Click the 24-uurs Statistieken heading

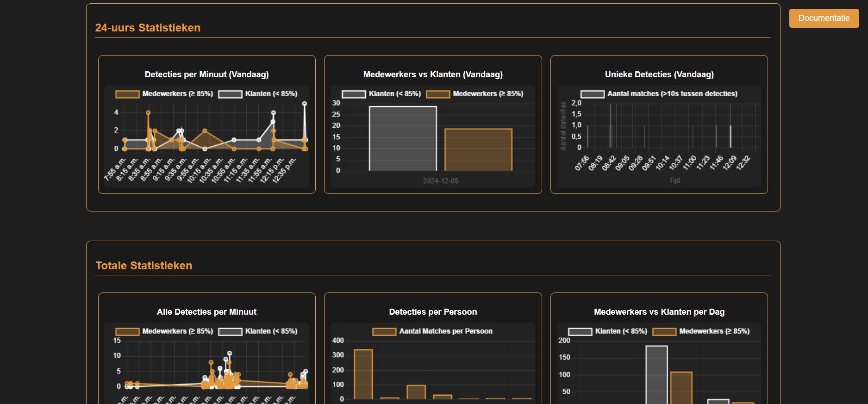click(x=148, y=28)
